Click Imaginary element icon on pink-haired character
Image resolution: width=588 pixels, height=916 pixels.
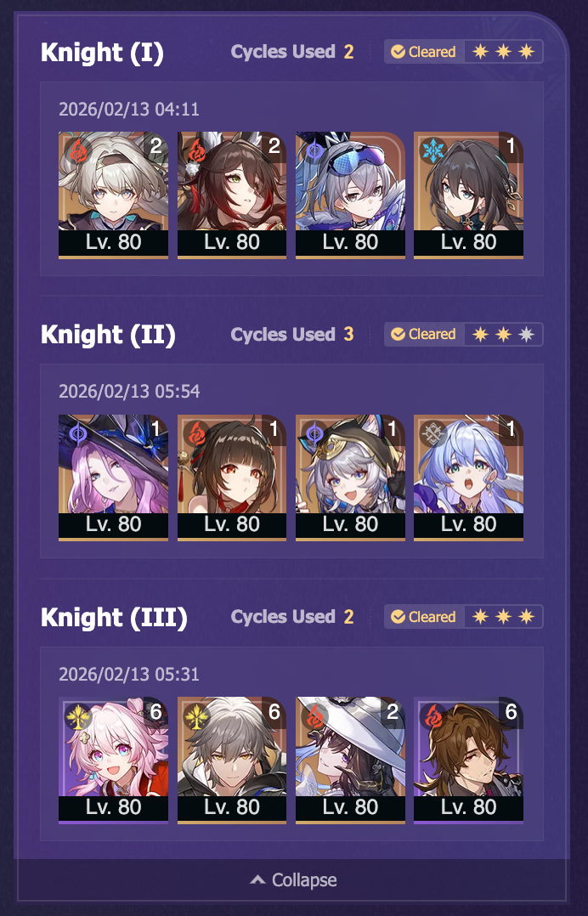(x=78, y=716)
